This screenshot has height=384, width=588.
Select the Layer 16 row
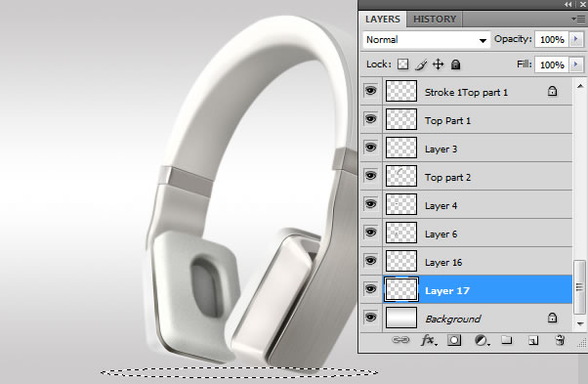pos(466,261)
